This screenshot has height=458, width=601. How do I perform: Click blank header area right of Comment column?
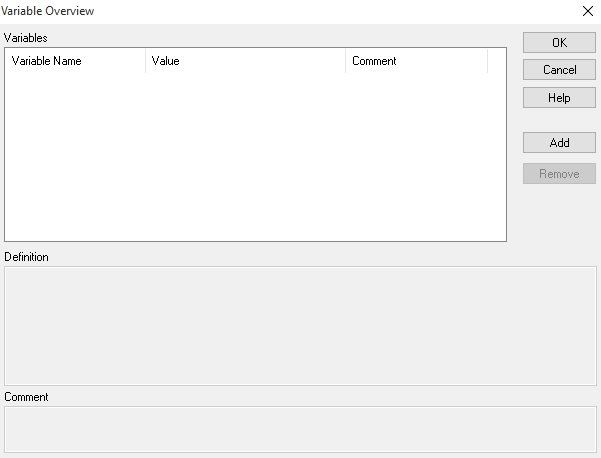pos(497,61)
